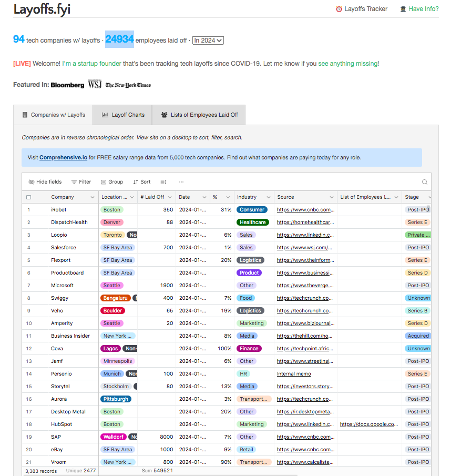The width and height of the screenshot is (461, 476).
Task: Expand the Date column menu arrow
Action: pos(204,197)
